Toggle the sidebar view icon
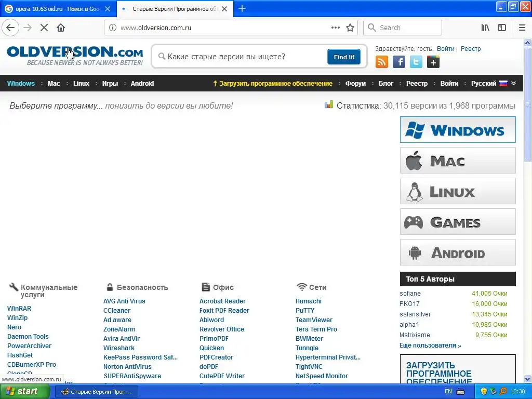The height and width of the screenshot is (399, 532). (502, 28)
